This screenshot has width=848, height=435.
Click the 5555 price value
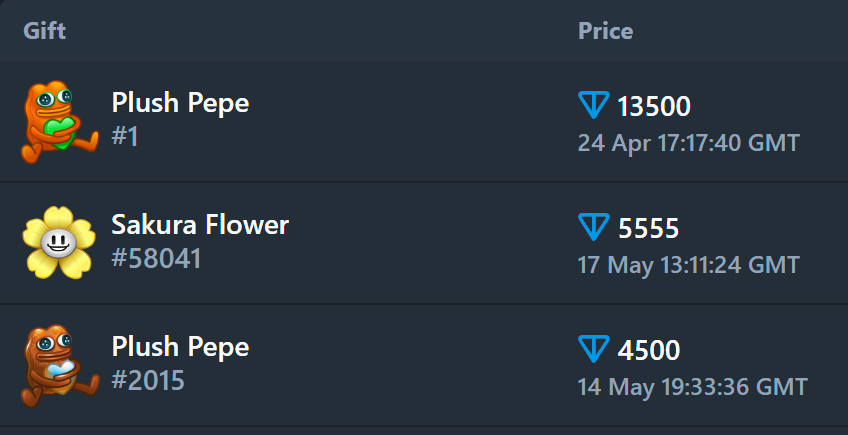coord(648,229)
